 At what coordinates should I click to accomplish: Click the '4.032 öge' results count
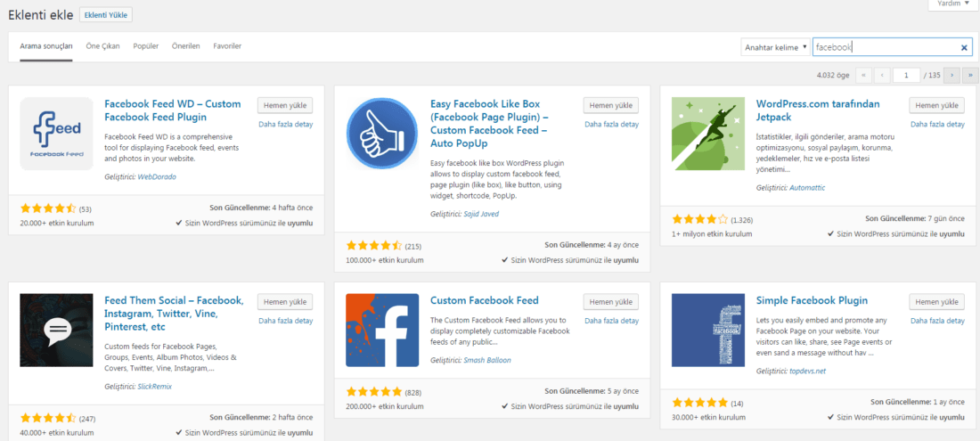(x=833, y=76)
